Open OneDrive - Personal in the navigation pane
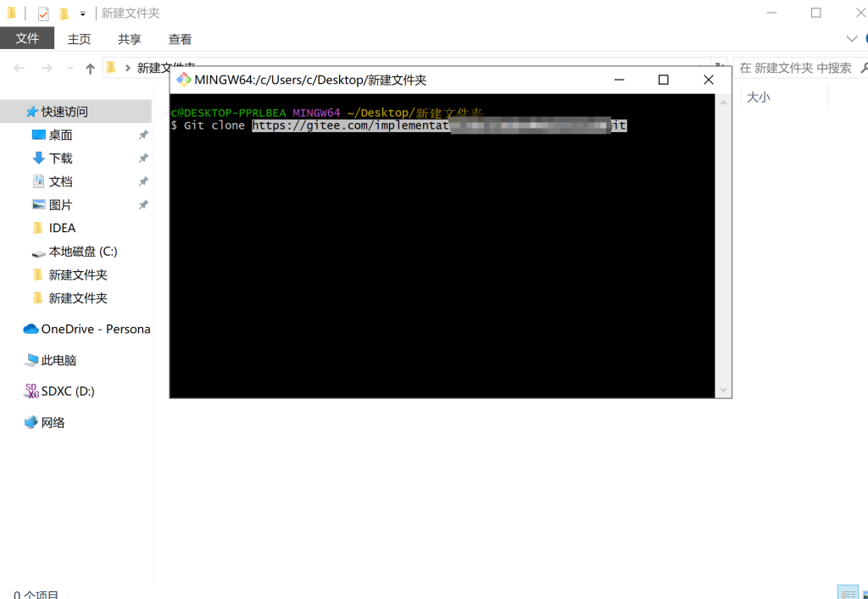Image resolution: width=868 pixels, height=599 pixels. click(95, 329)
